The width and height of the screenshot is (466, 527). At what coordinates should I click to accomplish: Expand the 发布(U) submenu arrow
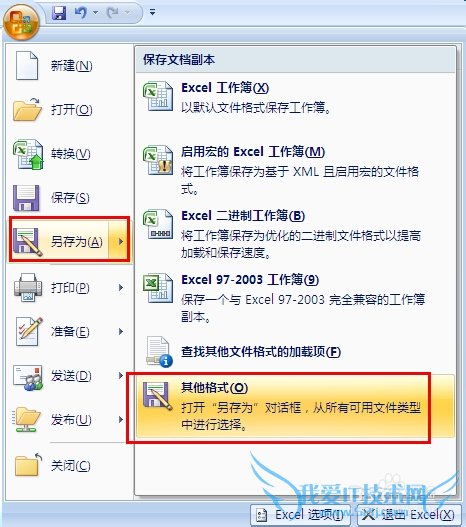coord(121,419)
